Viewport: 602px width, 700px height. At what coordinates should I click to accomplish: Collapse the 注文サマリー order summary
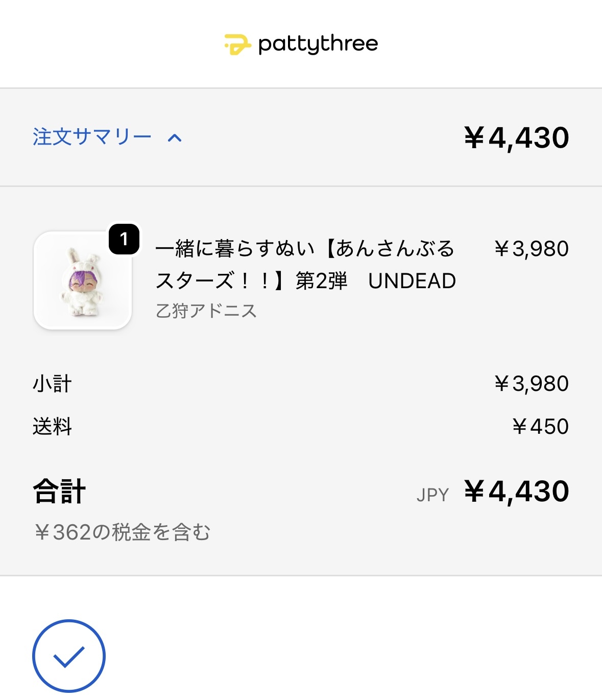92,137
